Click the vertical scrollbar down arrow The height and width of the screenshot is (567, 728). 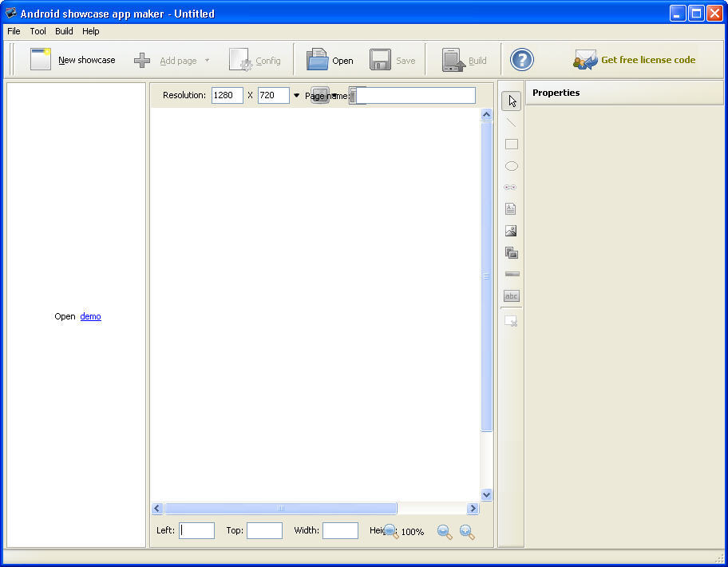tap(486, 494)
